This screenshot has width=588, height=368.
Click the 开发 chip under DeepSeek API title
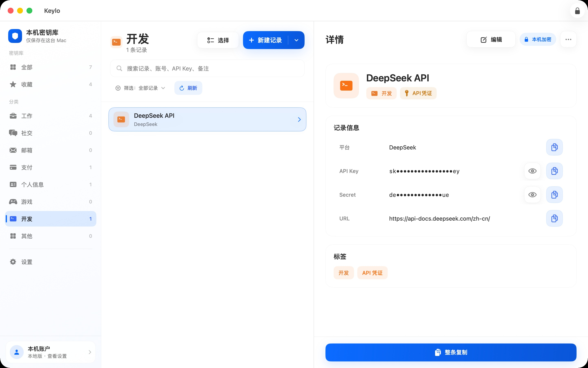point(381,93)
